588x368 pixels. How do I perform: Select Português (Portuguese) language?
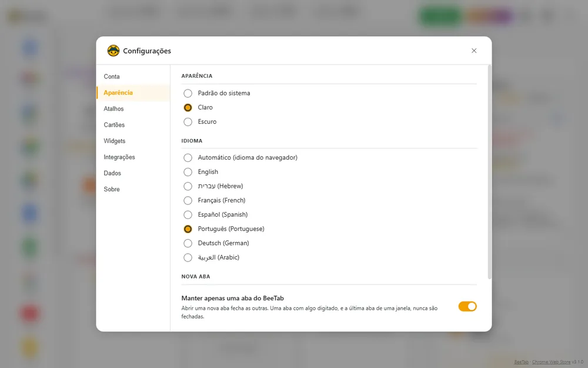pyautogui.click(x=188, y=229)
